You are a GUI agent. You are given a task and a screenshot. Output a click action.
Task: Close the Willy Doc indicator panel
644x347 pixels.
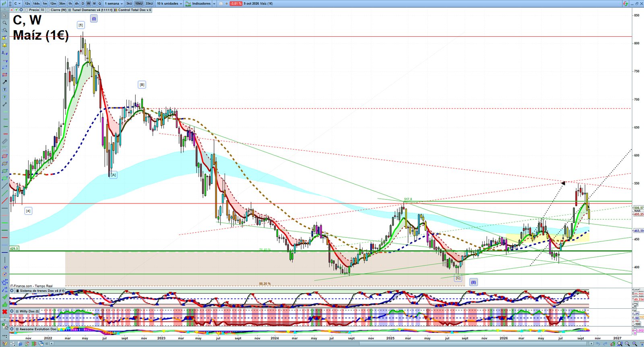[12, 311]
